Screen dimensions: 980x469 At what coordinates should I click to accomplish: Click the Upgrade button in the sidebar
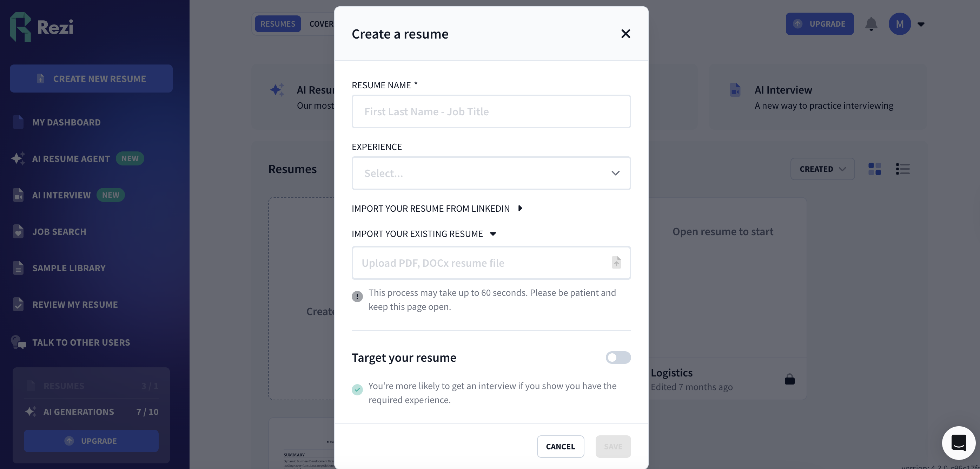click(91, 441)
